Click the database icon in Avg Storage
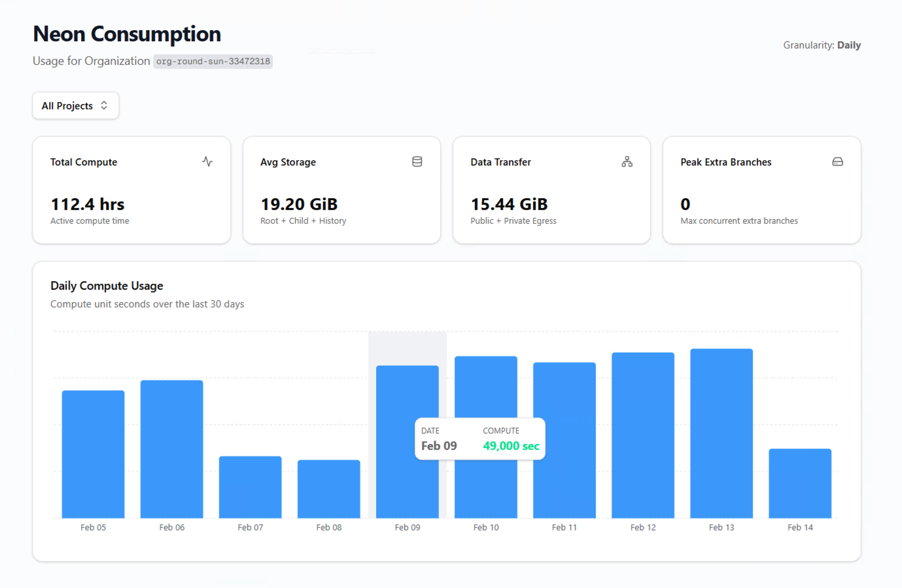This screenshot has width=902, height=588. pos(417,162)
